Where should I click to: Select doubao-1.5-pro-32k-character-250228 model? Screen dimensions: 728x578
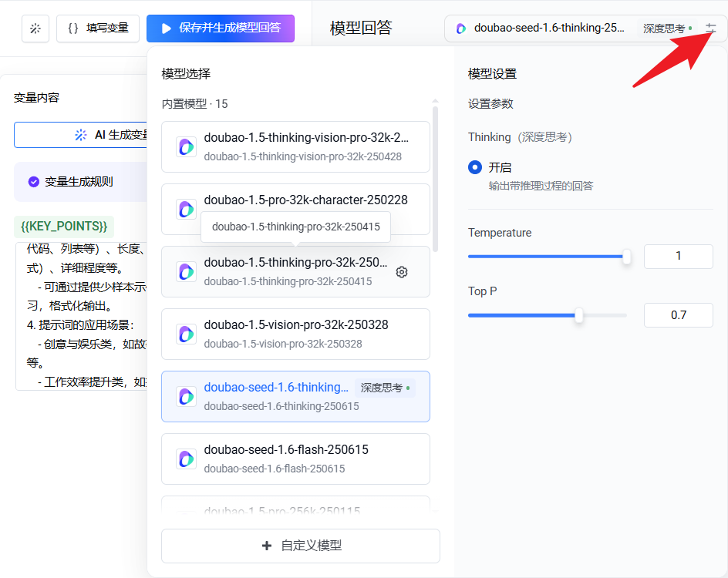(296, 209)
